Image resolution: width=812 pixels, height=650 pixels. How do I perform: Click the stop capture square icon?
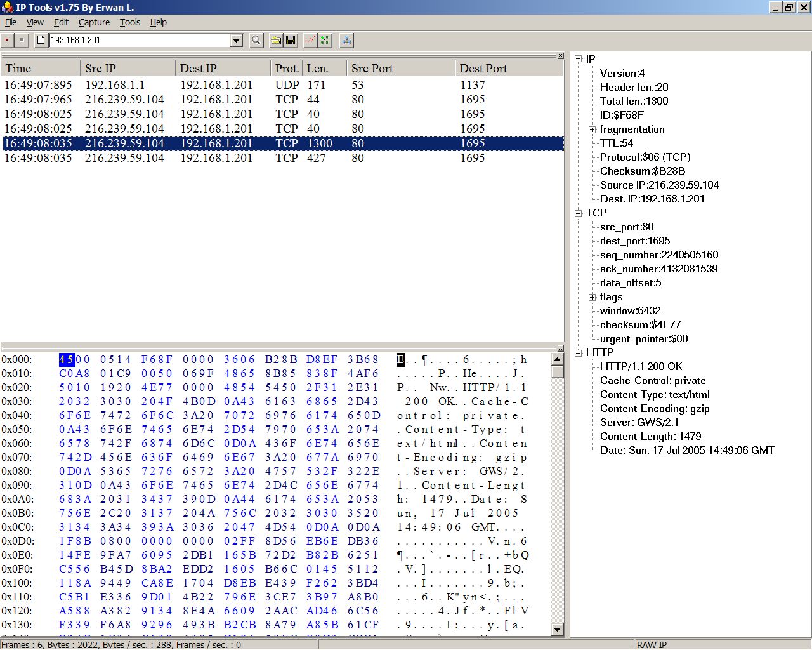[22, 41]
